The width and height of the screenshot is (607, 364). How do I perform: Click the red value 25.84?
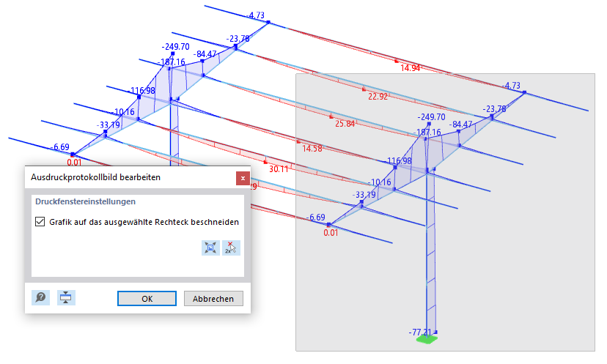pos(345,124)
